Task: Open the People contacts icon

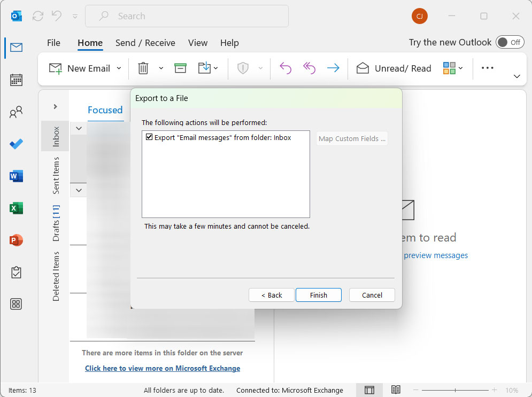Action: [x=16, y=112]
